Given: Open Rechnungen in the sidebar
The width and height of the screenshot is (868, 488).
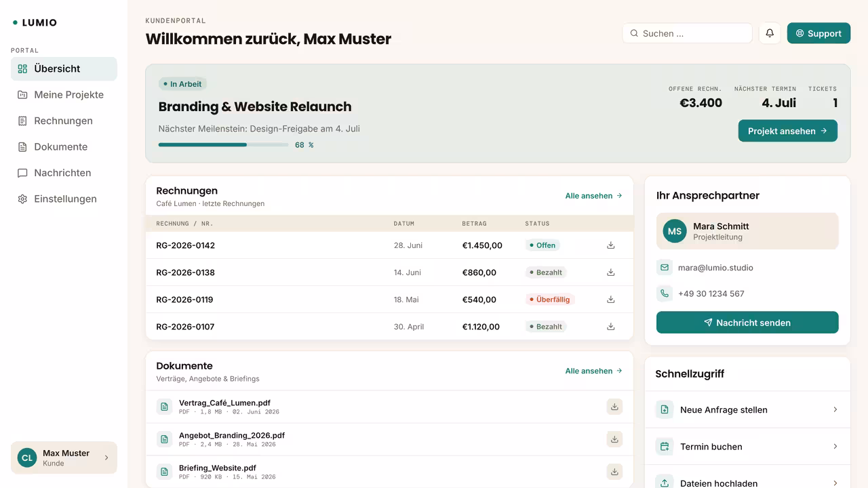Looking at the screenshot, I should 64,121.
